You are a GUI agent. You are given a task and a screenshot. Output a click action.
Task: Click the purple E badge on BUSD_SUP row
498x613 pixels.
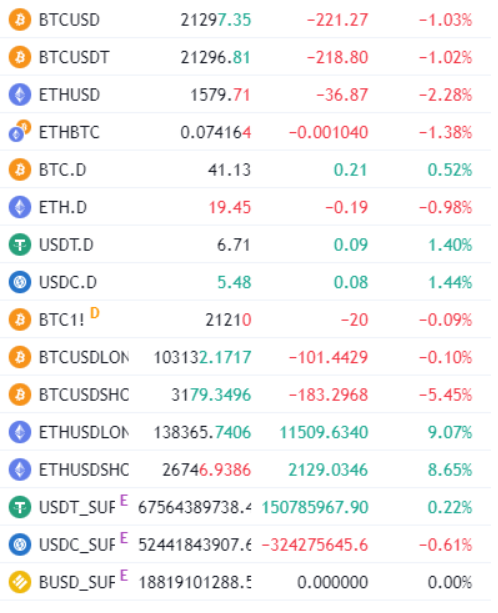tap(124, 575)
